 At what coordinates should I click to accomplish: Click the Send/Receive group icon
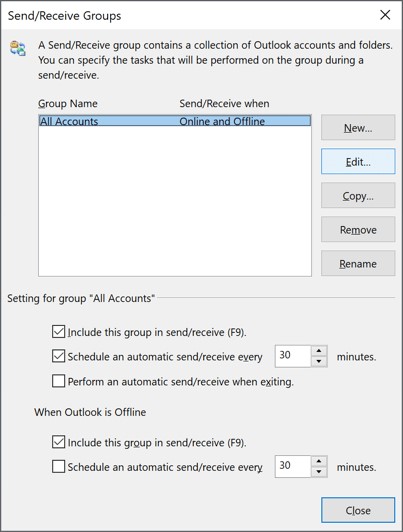[17, 48]
